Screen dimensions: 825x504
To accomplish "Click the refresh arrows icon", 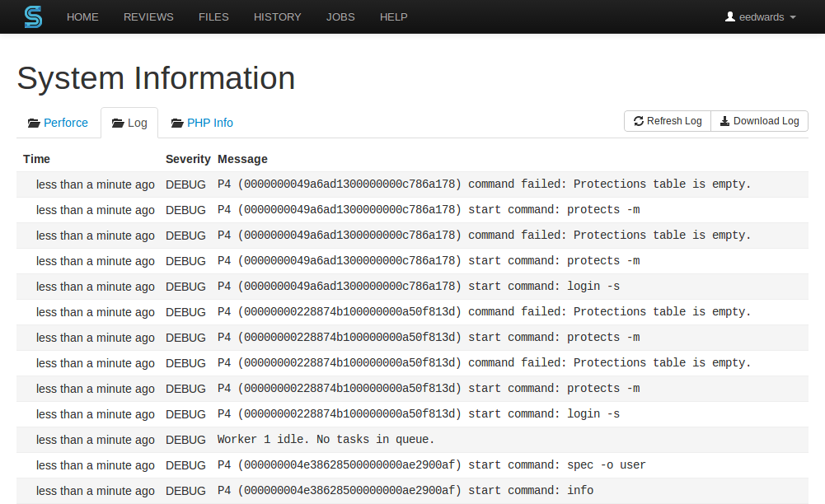I will (639, 121).
